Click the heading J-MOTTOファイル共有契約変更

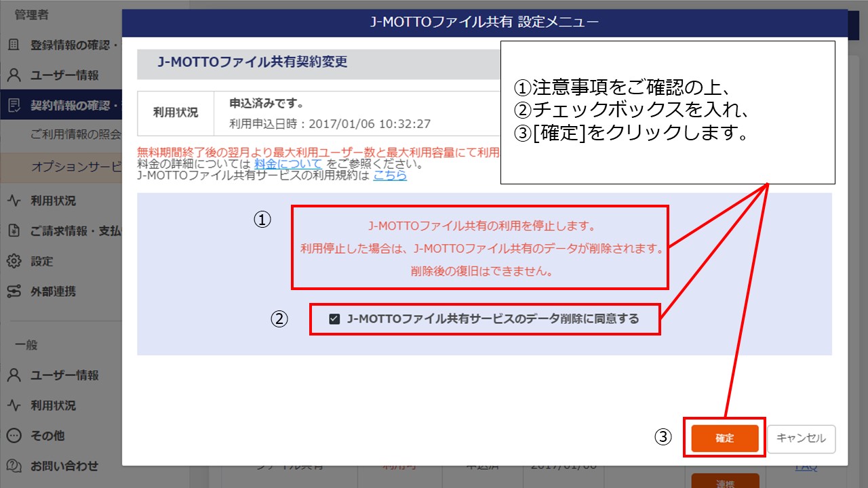252,62
